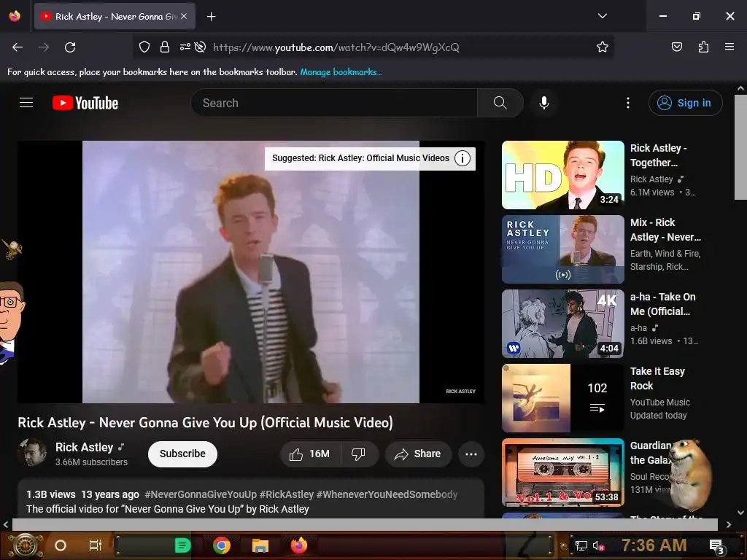Open the tracking protection shield icon
The height and width of the screenshot is (560, 747).
point(144,47)
